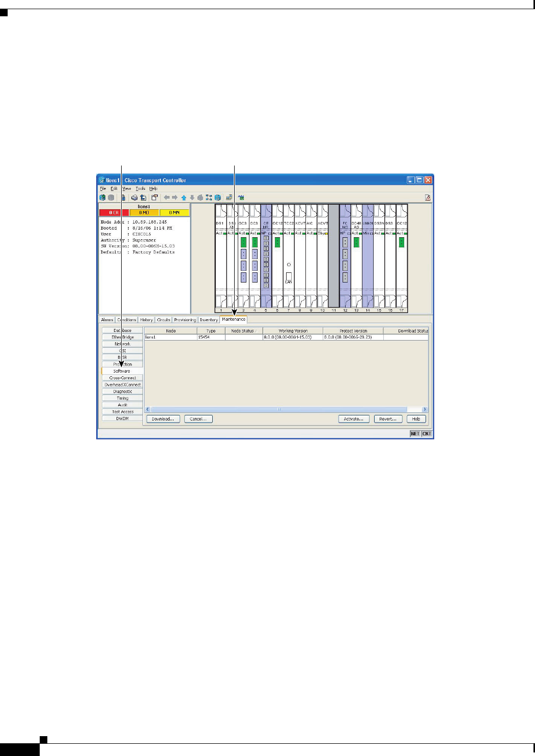Image resolution: width=535 pixels, height=756 pixels.
Task: Sort by the Working Version column header
Action: [x=293, y=331]
